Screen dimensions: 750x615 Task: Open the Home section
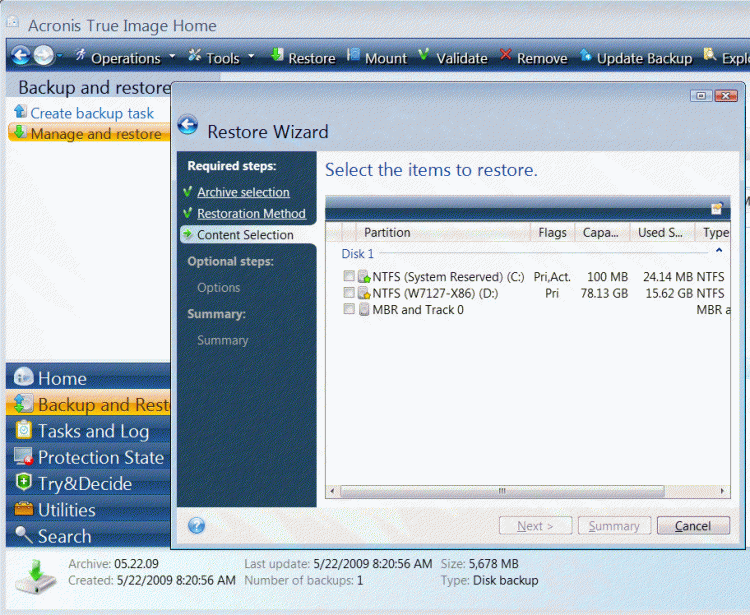pos(88,378)
